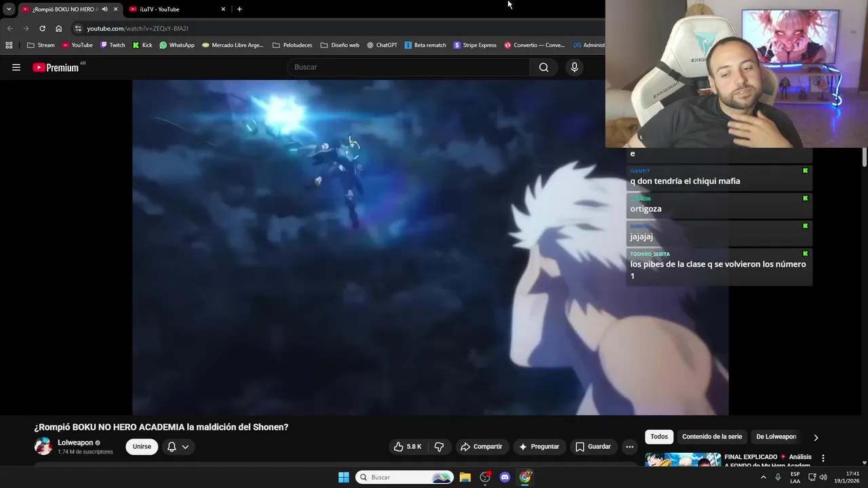The image size is (868, 488).
Task: Go back with the browser back arrow
Action: tap(9, 28)
